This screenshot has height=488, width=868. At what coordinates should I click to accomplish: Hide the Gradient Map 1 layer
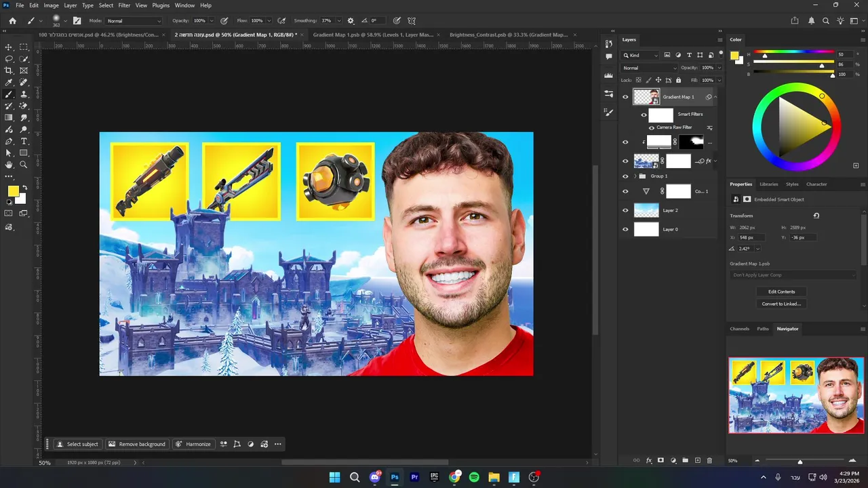tap(625, 97)
